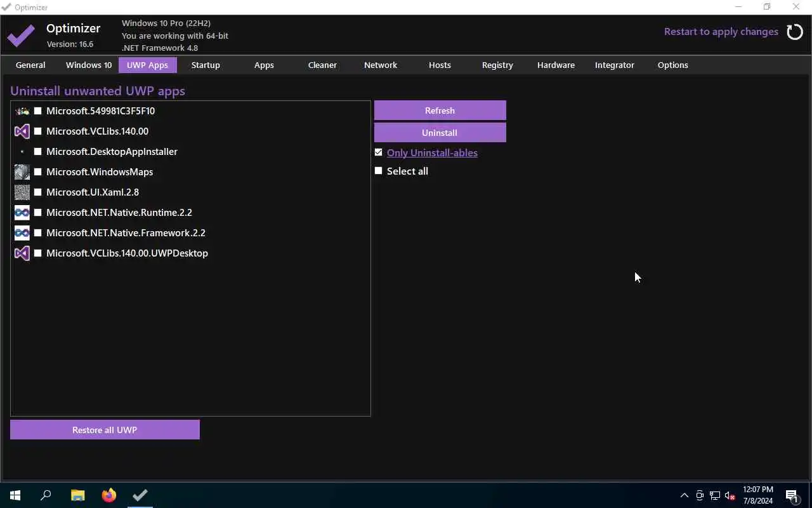Switch to the Registry tab
This screenshot has width=812, height=508.
click(x=497, y=65)
